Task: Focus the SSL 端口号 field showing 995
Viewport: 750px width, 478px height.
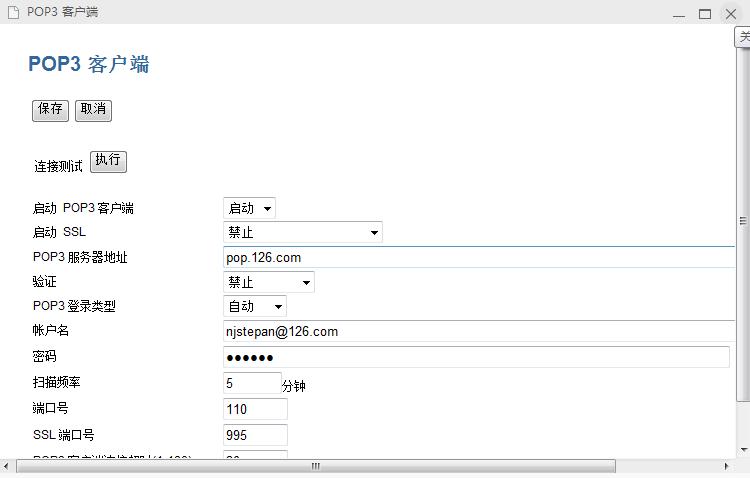Action: 255,435
